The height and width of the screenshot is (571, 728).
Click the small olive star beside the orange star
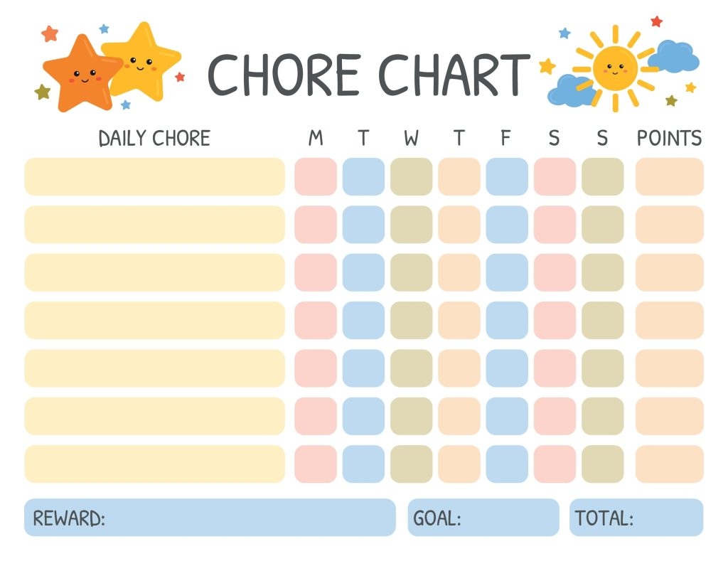click(x=43, y=92)
